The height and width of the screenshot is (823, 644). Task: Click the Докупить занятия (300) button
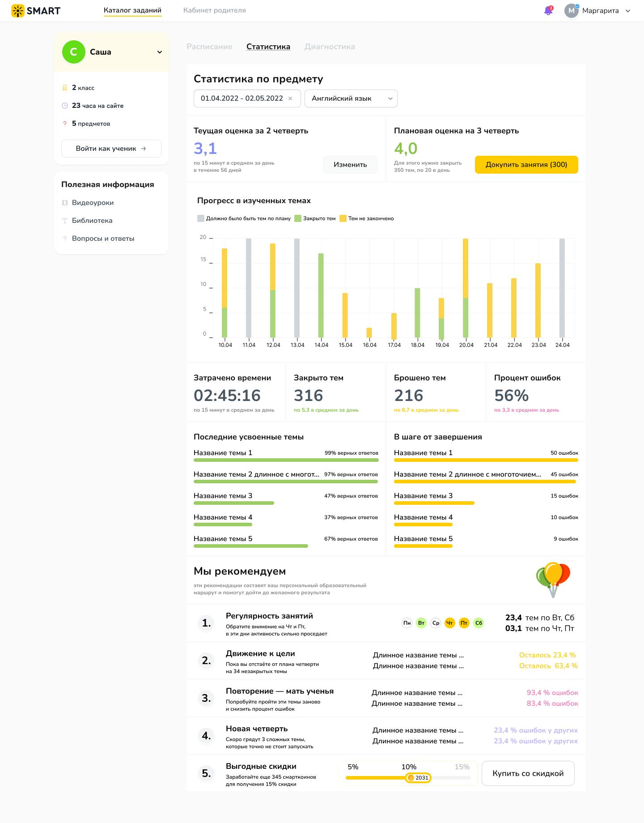pyautogui.click(x=526, y=165)
